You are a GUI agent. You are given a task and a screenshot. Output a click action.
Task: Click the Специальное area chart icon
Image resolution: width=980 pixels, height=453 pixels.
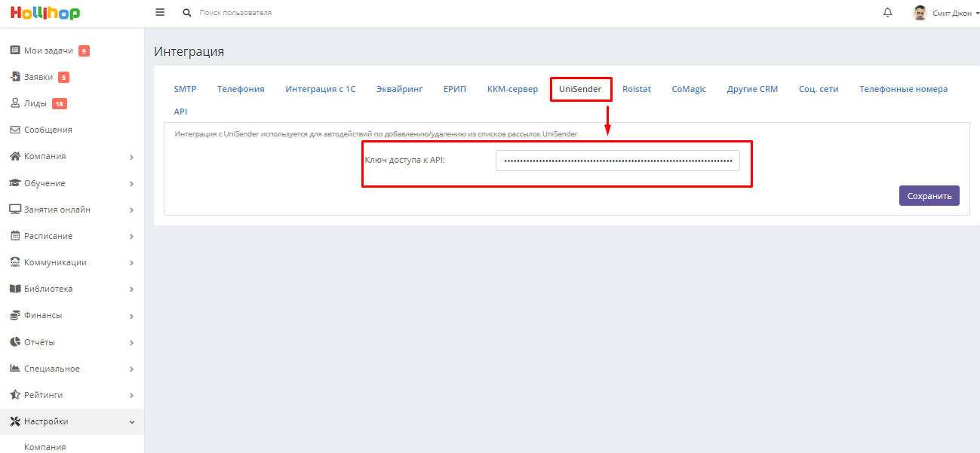point(14,369)
